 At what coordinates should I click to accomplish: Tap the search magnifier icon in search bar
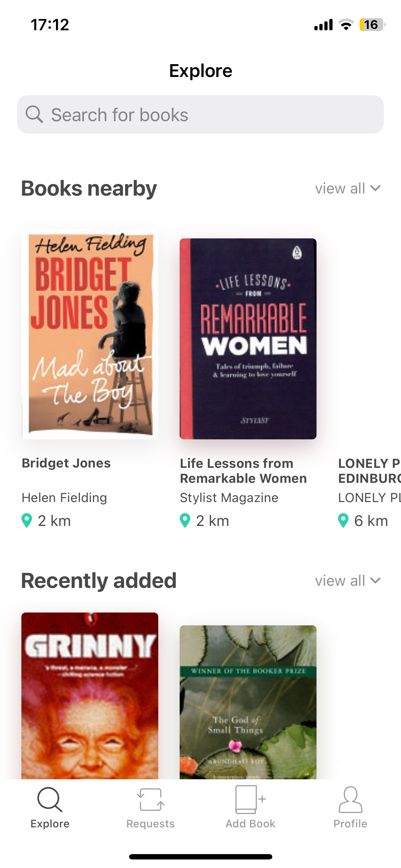34,114
